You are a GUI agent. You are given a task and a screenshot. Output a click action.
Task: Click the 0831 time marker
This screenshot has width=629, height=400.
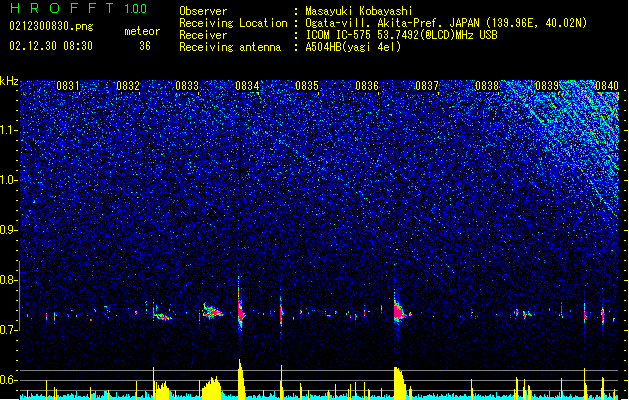[68, 86]
